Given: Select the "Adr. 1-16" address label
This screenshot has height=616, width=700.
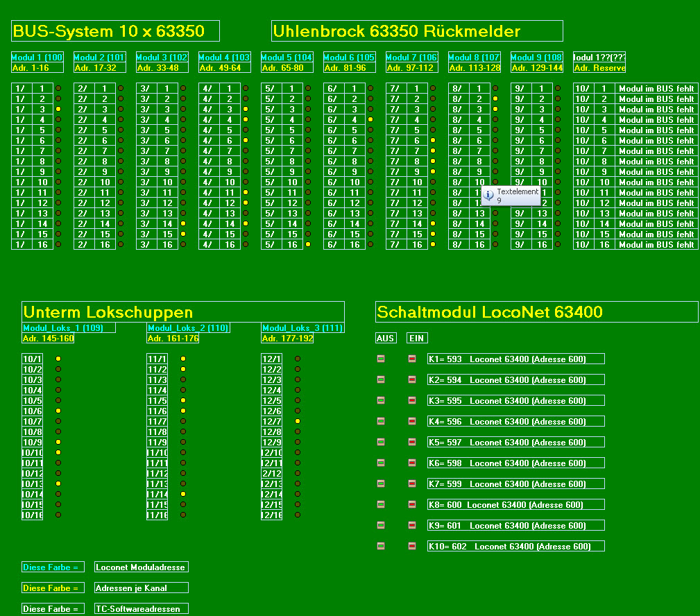Looking at the screenshot, I should pyautogui.click(x=37, y=67).
